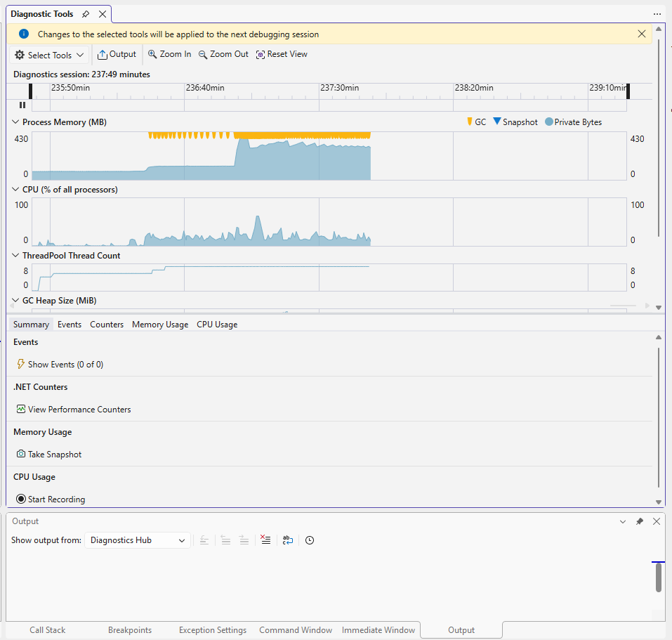Pin the Output panel

(x=639, y=521)
